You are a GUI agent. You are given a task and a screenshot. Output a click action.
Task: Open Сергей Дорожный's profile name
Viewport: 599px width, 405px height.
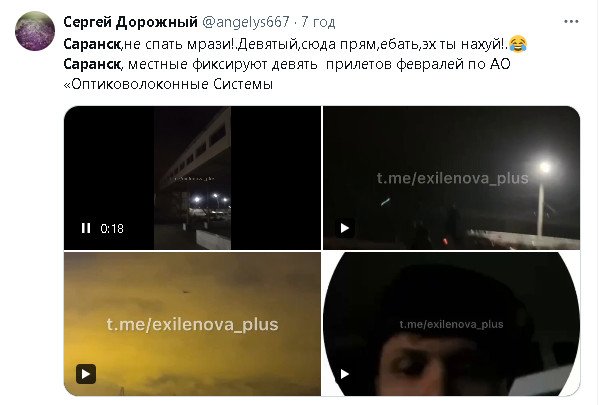coord(130,22)
